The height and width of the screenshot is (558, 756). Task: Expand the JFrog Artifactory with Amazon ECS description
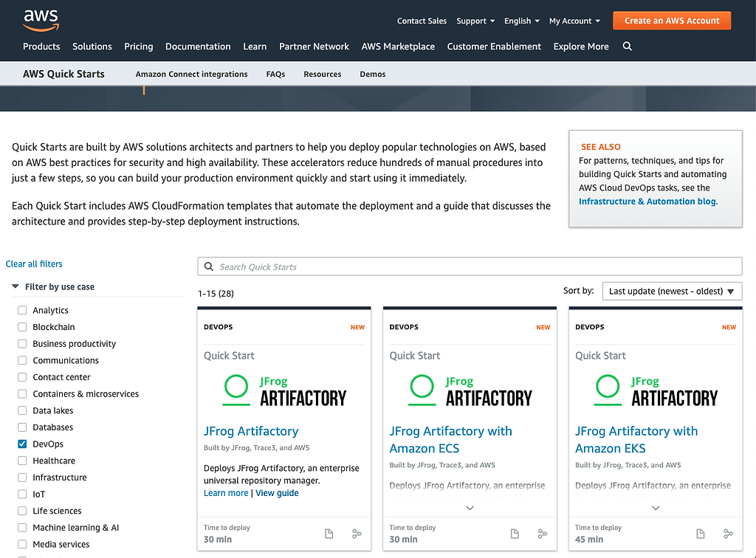coord(470,508)
